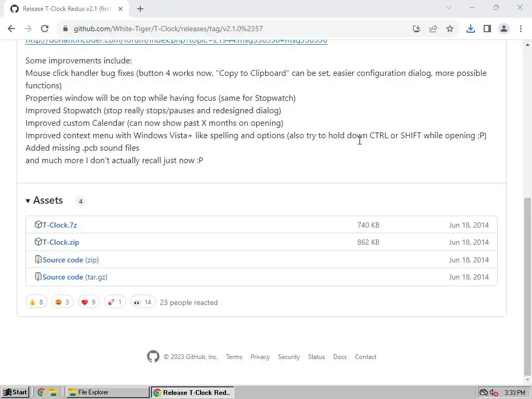The image size is (532, 399).
Task: Click the padlock site info icon
Action: 65,29
